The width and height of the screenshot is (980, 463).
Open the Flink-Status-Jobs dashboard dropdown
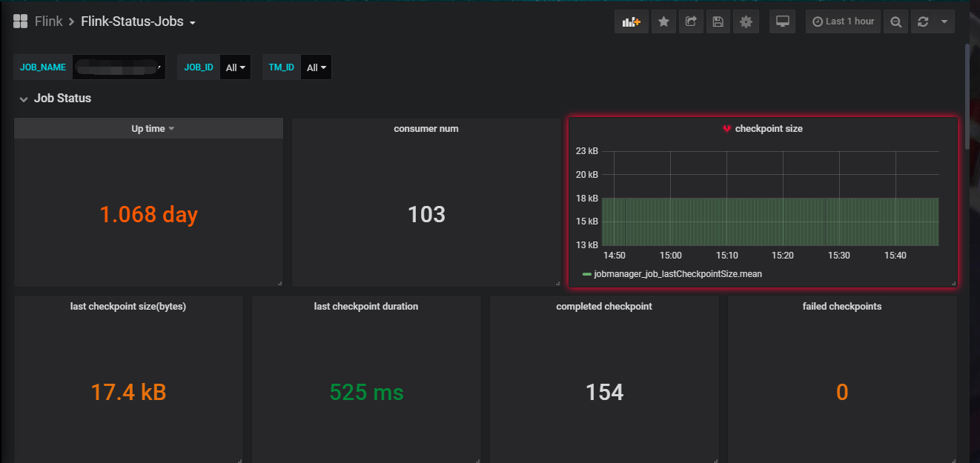point(138,21)
